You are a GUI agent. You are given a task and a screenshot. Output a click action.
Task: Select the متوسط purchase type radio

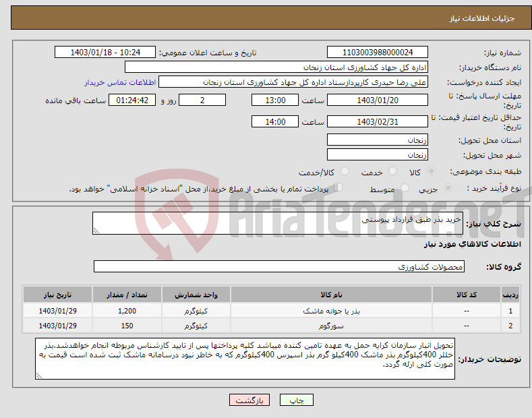click(405, 187)
